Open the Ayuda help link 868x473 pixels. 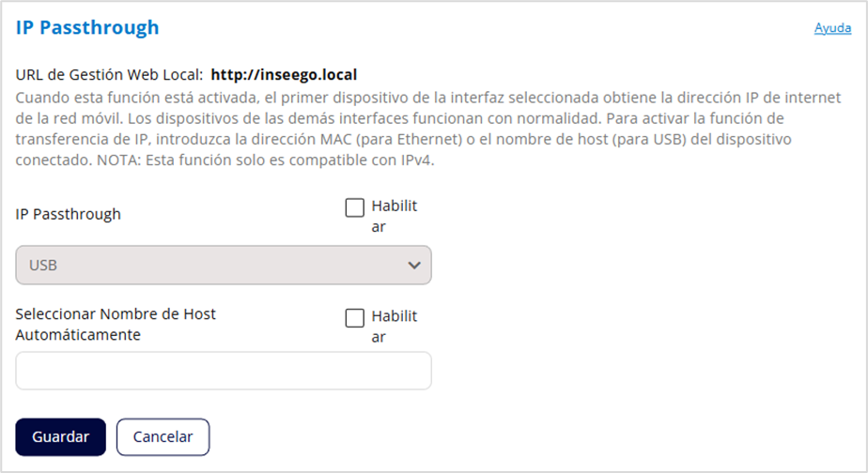point(832,28)
